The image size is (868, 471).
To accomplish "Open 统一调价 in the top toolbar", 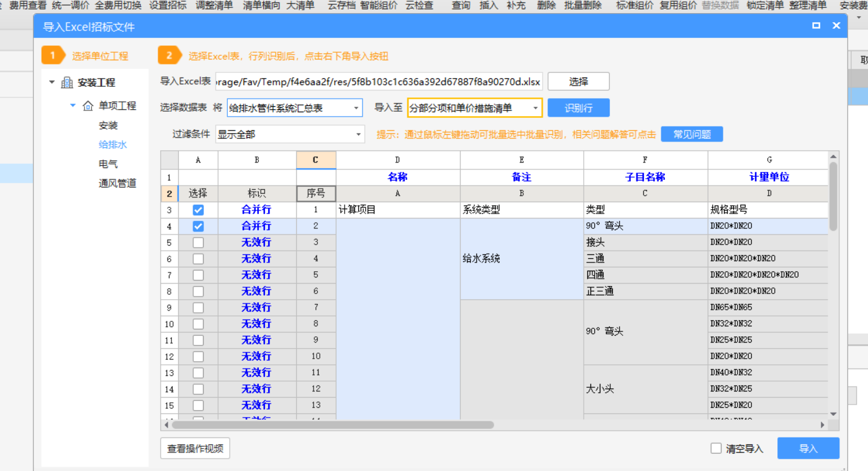I will [70, 6].
